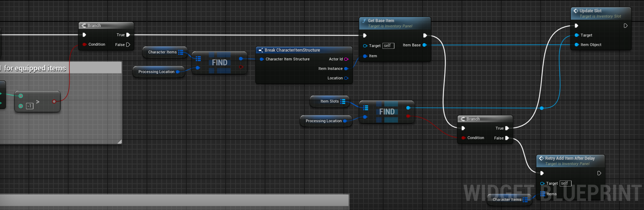Viewport: 644px width, 210px height.
Task: Click Get Base Item input exec pin
Action: 365,35
